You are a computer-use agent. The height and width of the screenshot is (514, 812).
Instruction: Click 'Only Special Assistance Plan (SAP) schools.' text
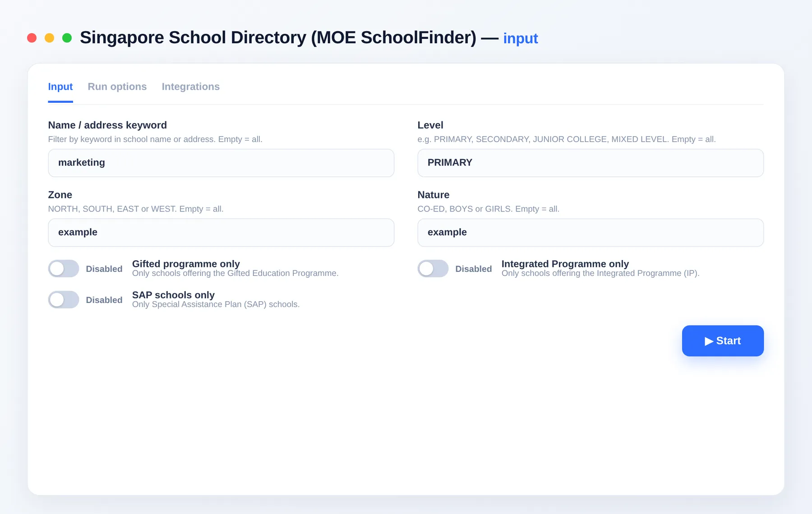[x=216, y=304]
